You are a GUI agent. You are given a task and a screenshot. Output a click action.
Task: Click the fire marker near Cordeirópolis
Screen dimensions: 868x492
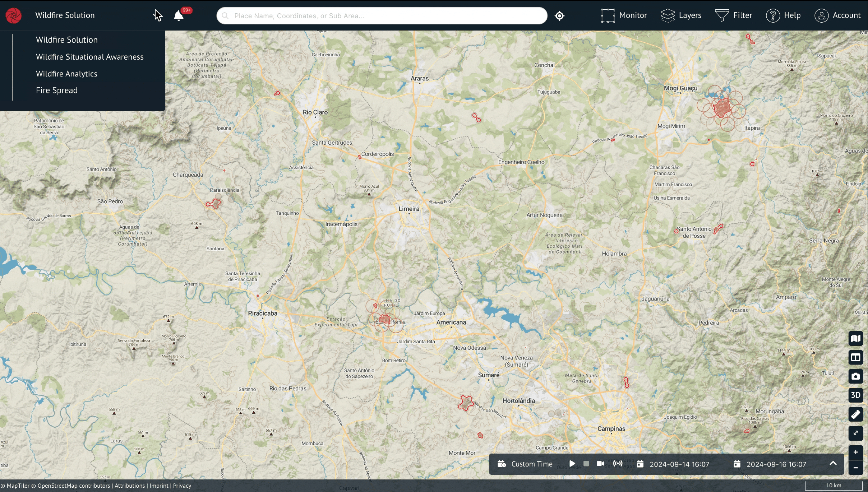(360, 157)
